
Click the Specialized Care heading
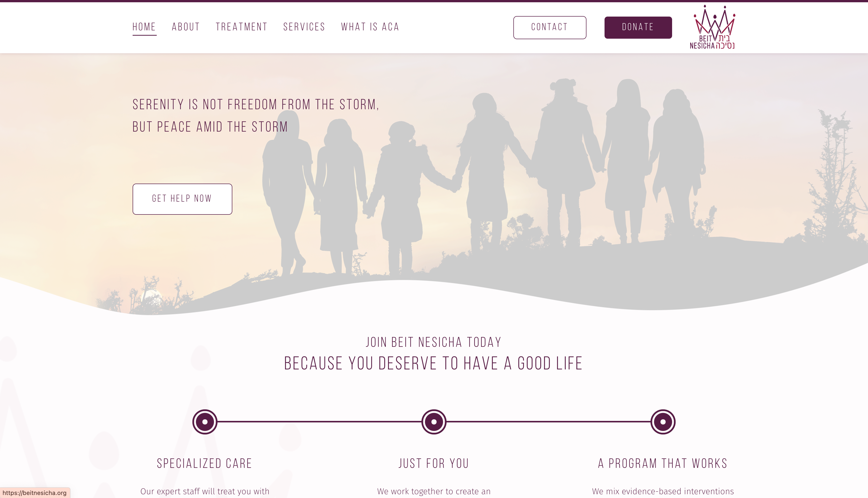(x=204, y=463)
